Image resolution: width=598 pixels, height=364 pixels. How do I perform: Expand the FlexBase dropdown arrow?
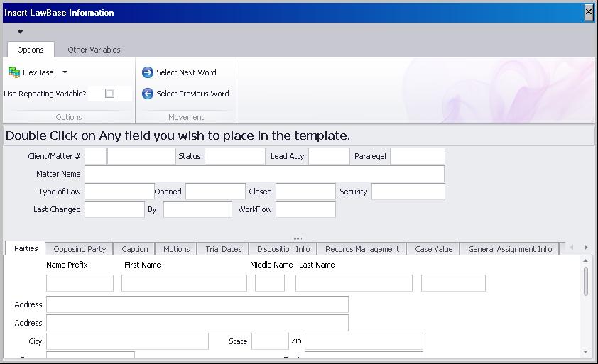tap(65, 72)
